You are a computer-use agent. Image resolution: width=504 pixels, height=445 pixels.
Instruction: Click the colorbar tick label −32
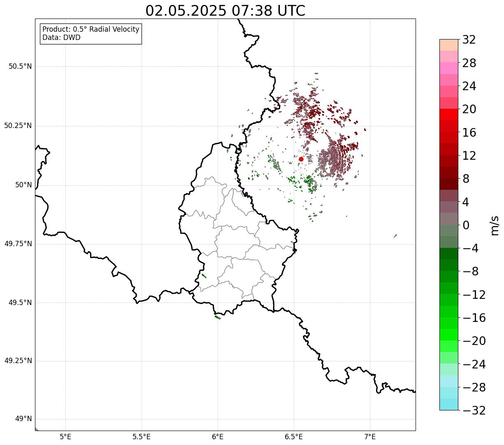click(474, 410)
